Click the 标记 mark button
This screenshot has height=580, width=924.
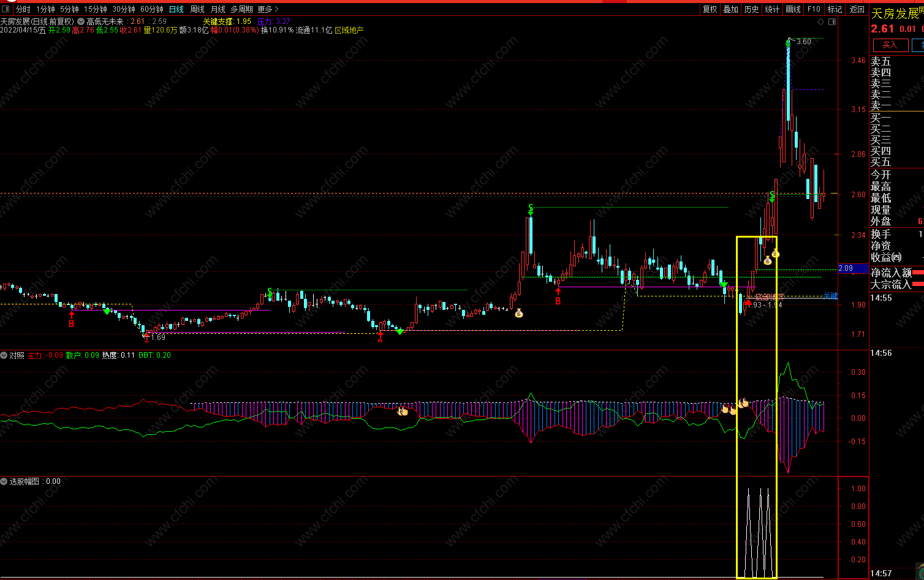[835, 9]
